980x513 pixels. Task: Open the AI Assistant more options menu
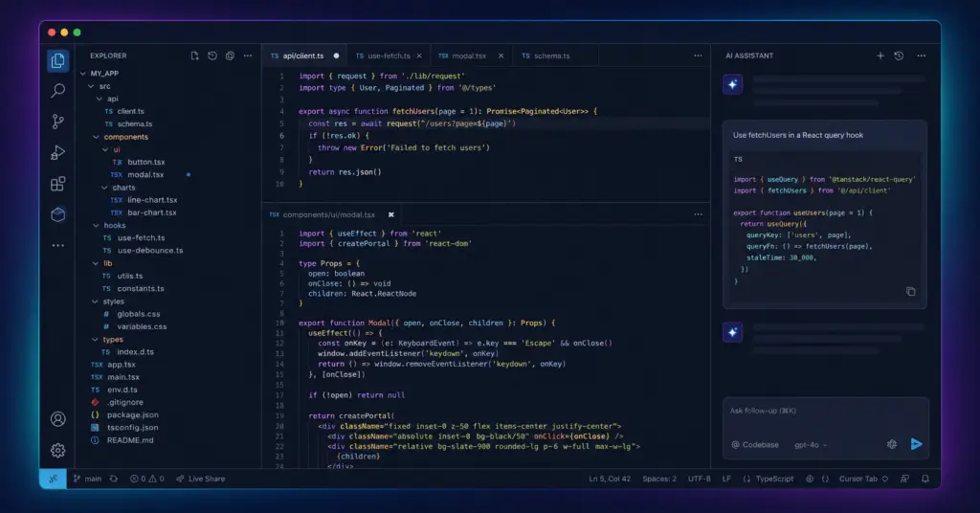(922, 56)
